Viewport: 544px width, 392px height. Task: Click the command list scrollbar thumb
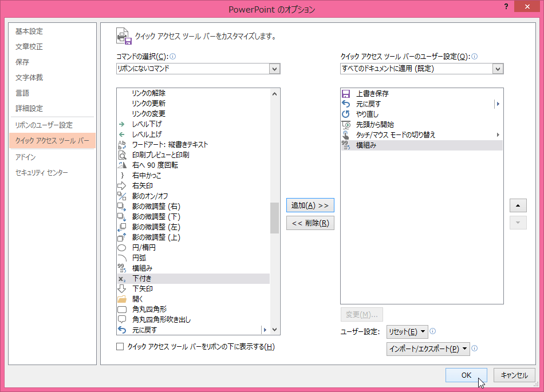(274, 218)
